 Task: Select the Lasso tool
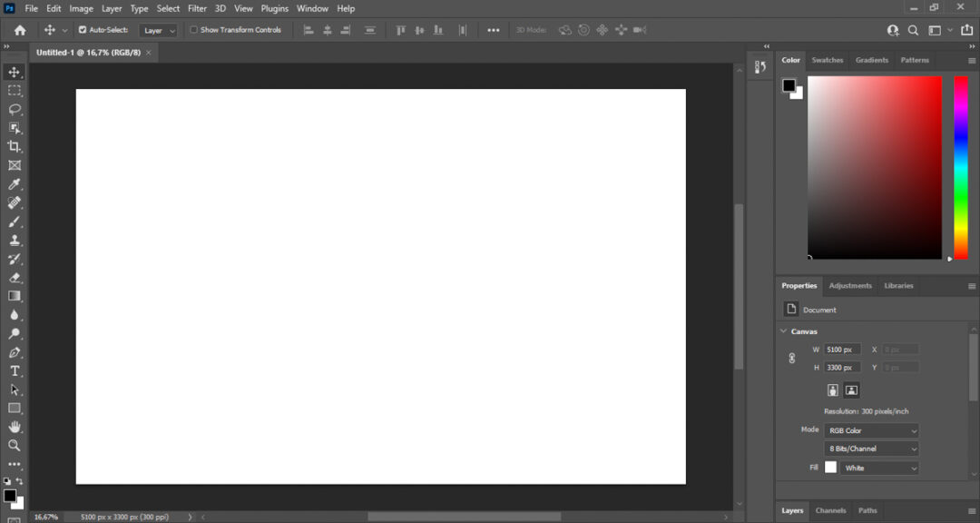click(14, 109)
